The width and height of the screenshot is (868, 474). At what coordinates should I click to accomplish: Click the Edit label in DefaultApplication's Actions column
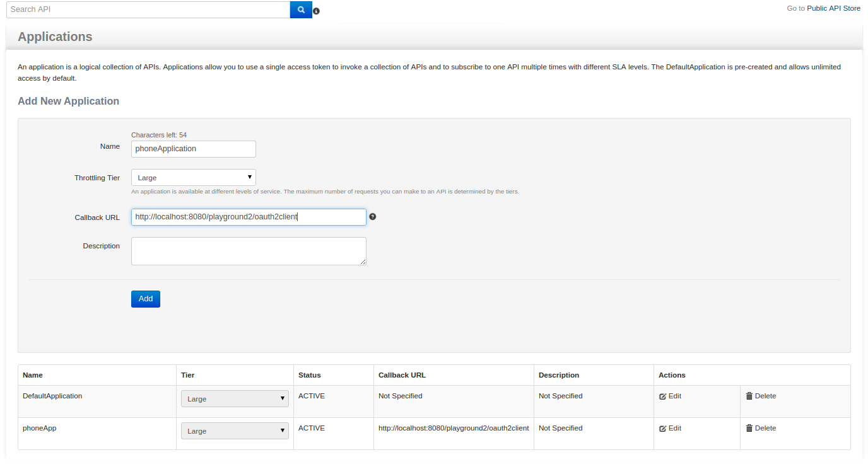pyautogui.click(x=674, y=396)
